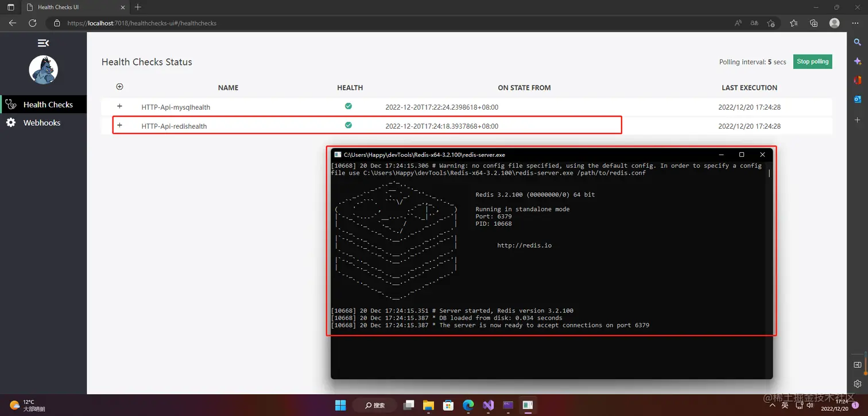Viewport: 868px width, 416px height.
Task: Click the Read aloud icon
Action: [738, 23]
